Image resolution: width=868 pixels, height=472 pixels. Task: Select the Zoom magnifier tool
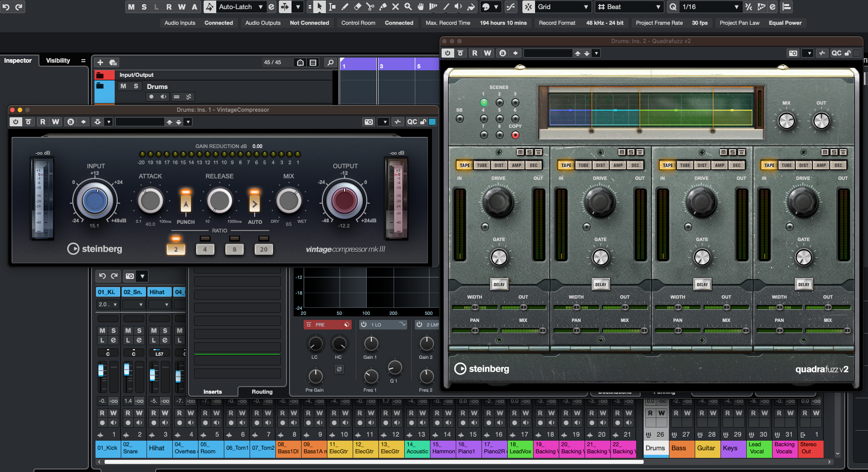[408, 7]
